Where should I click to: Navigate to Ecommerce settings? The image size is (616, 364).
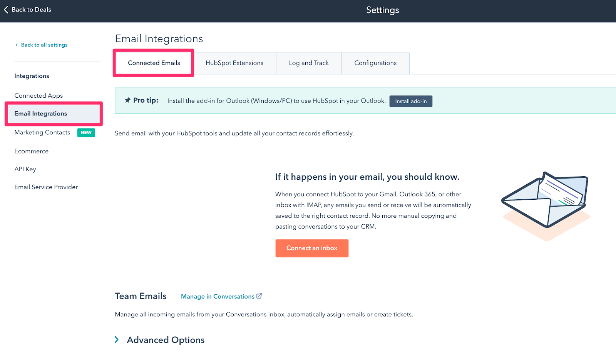point(32,151)
